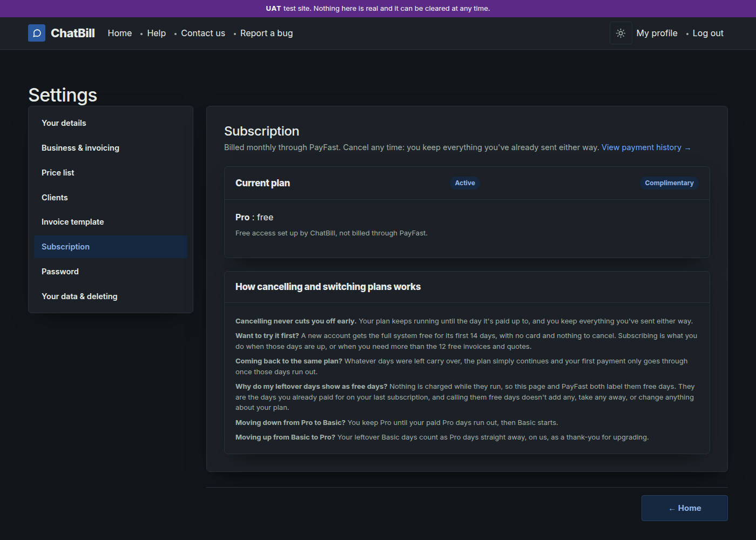The image size is (756, 540).
Task: Click 'Moving up from Basic to Pro?' text
Action: [x=285, y=437]
